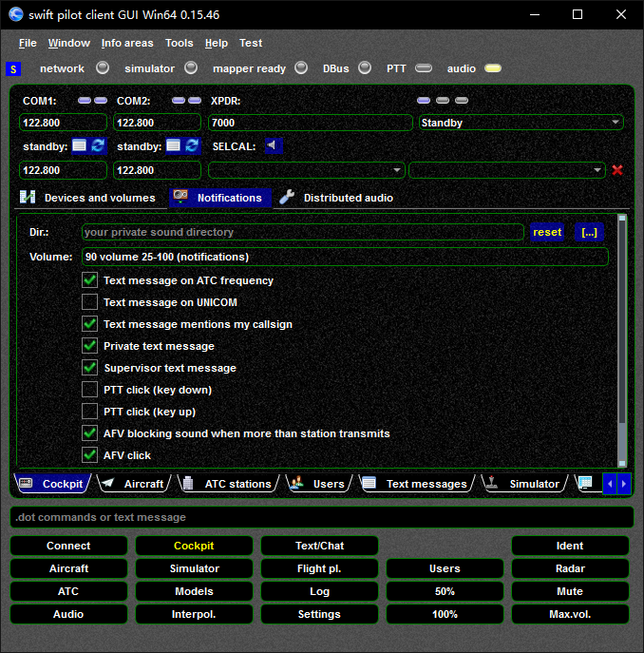Click the blue S status icon

pos(13,68)
